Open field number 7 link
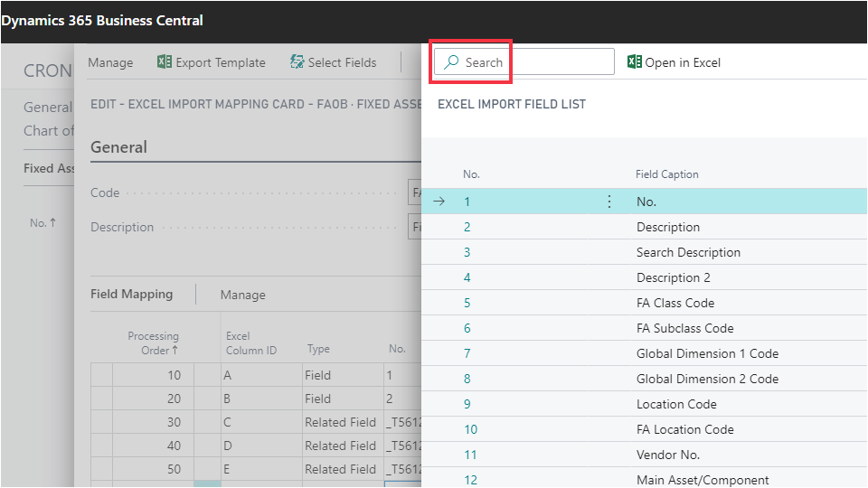The image size is (868, 488). pos(467,353)
